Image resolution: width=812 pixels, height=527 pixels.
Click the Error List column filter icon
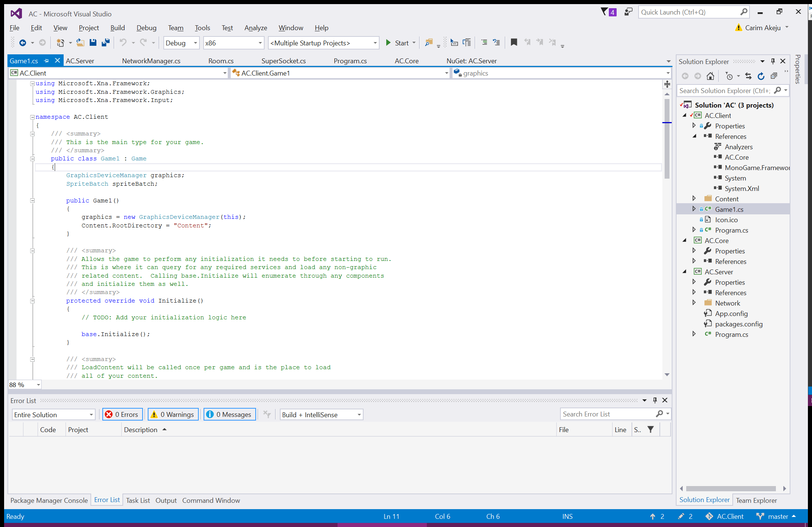pos(650,429)
